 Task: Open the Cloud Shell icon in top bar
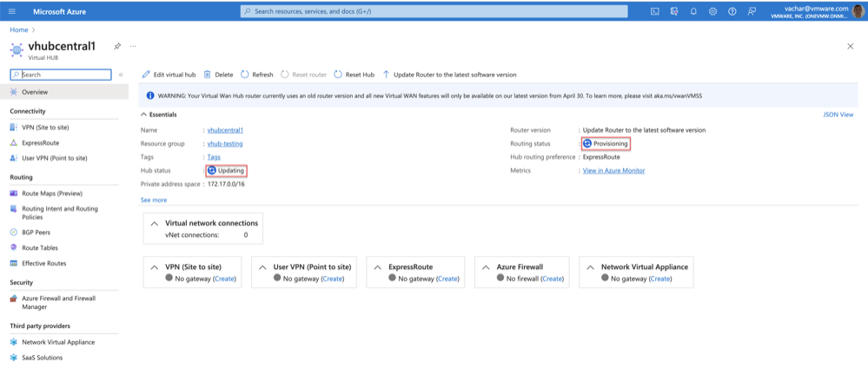(654, 11)
